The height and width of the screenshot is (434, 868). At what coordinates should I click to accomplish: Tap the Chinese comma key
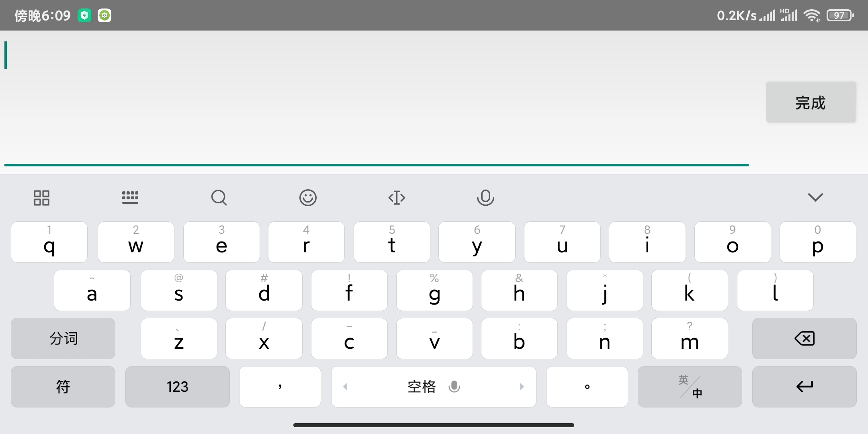280,387
